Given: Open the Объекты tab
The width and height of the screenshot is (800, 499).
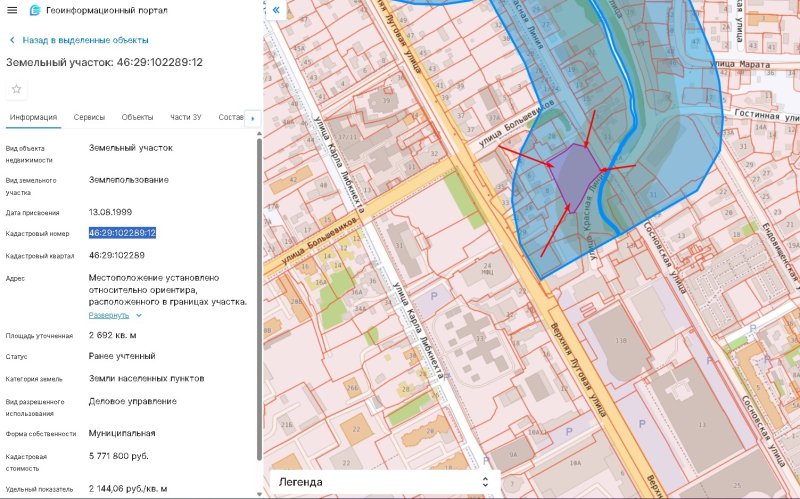Looking at the screenshot, I should pyautogui.click(x=137, y=117).
